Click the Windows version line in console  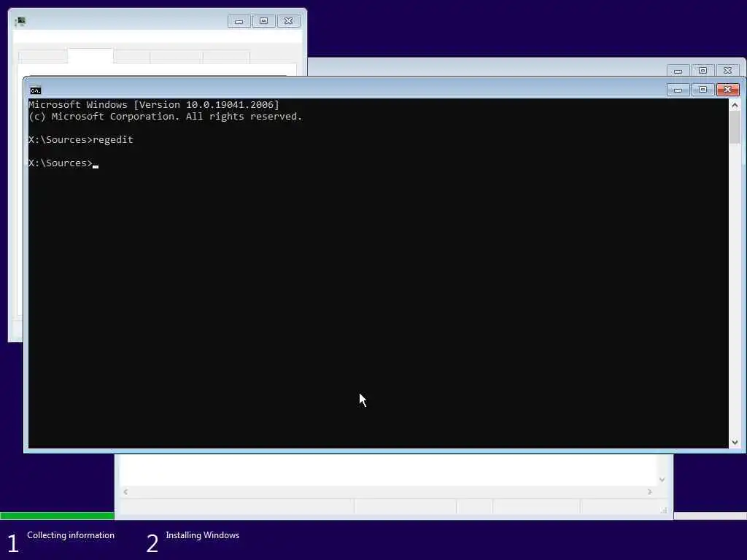[x=154, y=105]
